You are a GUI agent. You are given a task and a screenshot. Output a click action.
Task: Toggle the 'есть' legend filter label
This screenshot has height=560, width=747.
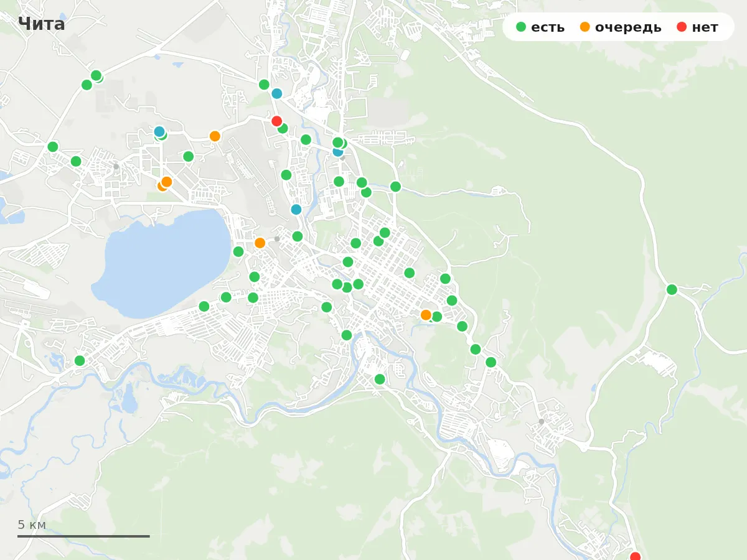[548, 27]
